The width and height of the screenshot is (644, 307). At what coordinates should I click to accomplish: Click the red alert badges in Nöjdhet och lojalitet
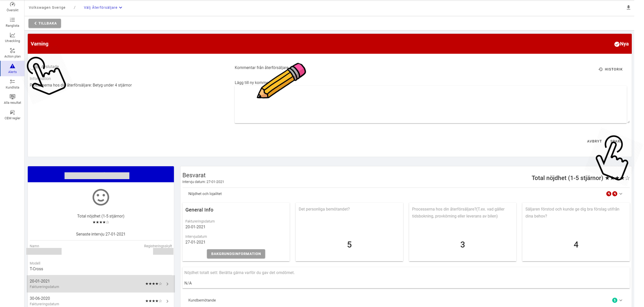tap(612, 194)
